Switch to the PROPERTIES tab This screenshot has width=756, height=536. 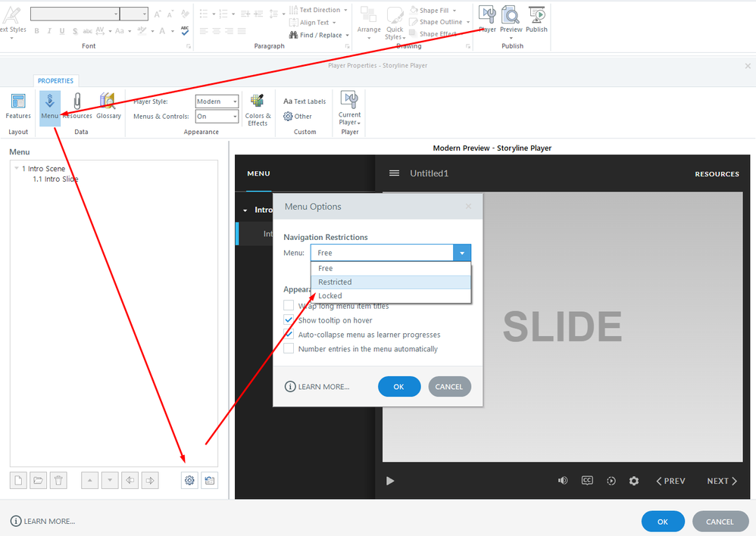(x=55, y=80)
